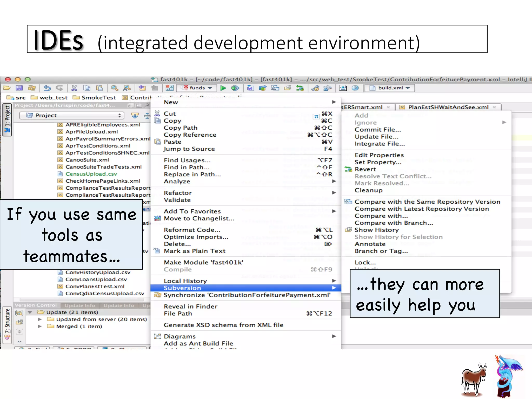Click the Synchronize arrows toolbar icon

(x=32, y=88)
